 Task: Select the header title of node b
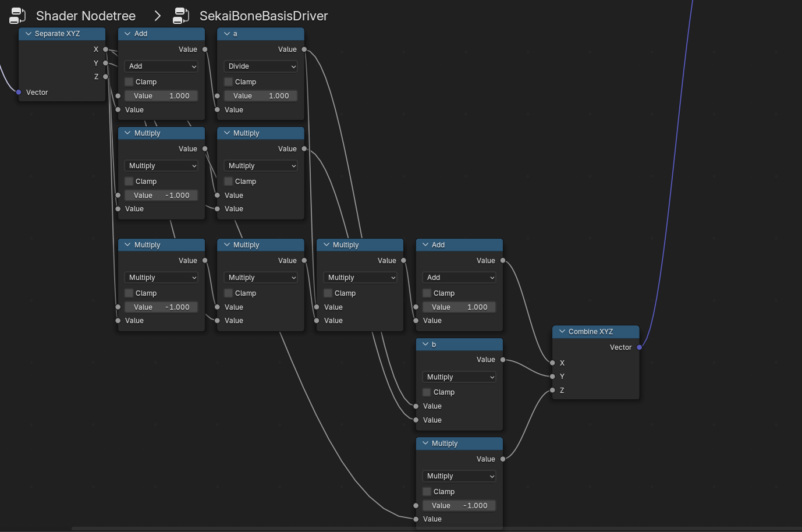(x=434, y=345)
